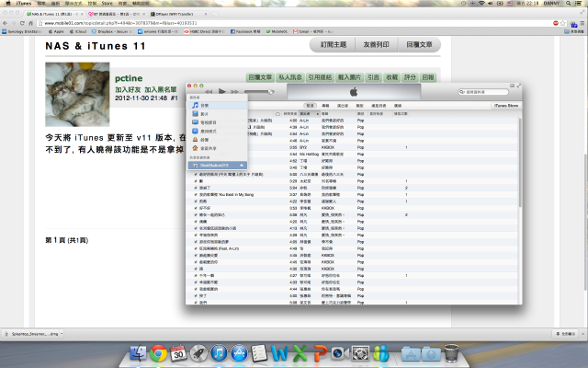Uncheck the track lasting 4:22
The height and width of the screenshot is (368, 588).
click(x=196, y=201)
